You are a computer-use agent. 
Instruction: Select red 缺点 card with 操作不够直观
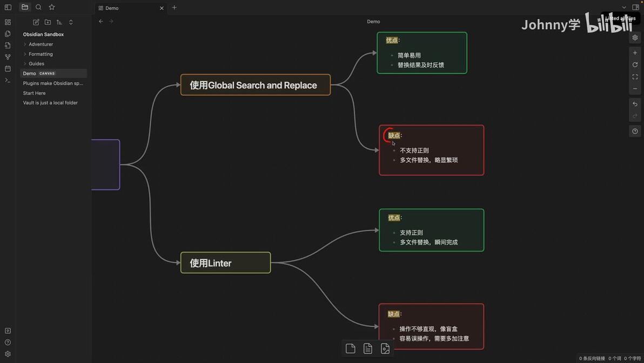(x=431, y=326)
